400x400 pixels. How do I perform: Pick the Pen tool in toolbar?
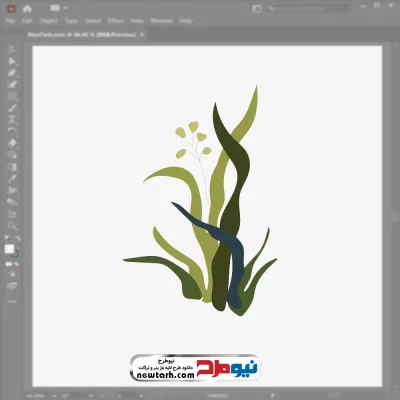pos(12,73)
